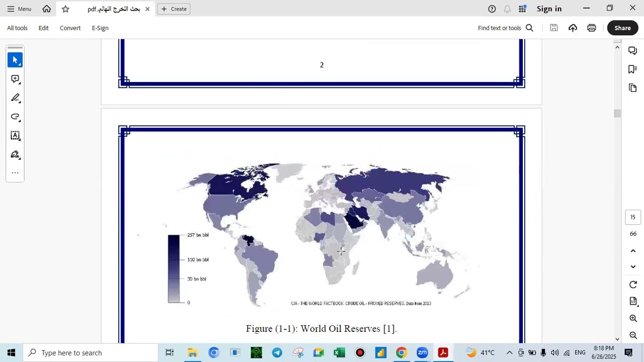Screen dimensions: 644x362
Task: Sign in to Adobe account
Action: 549,9
